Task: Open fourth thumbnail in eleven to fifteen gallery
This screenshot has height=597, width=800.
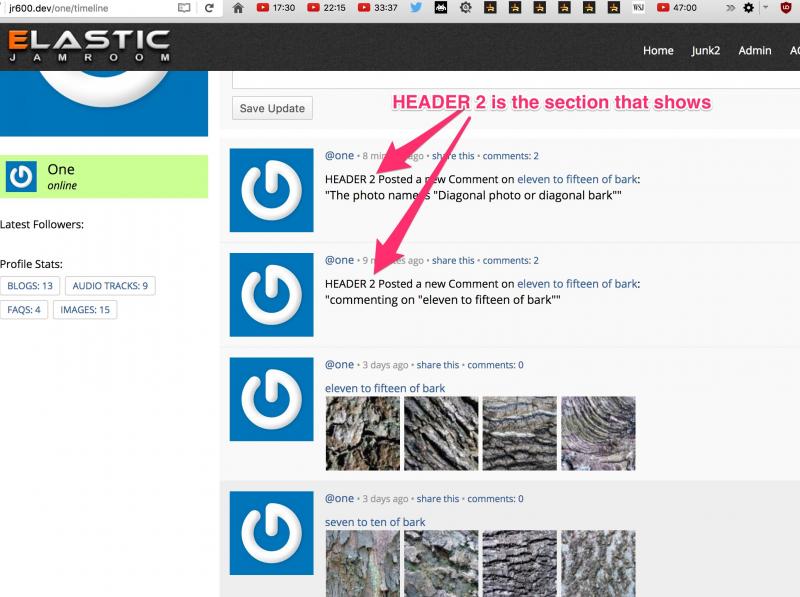Action: [x=598, y=433]
